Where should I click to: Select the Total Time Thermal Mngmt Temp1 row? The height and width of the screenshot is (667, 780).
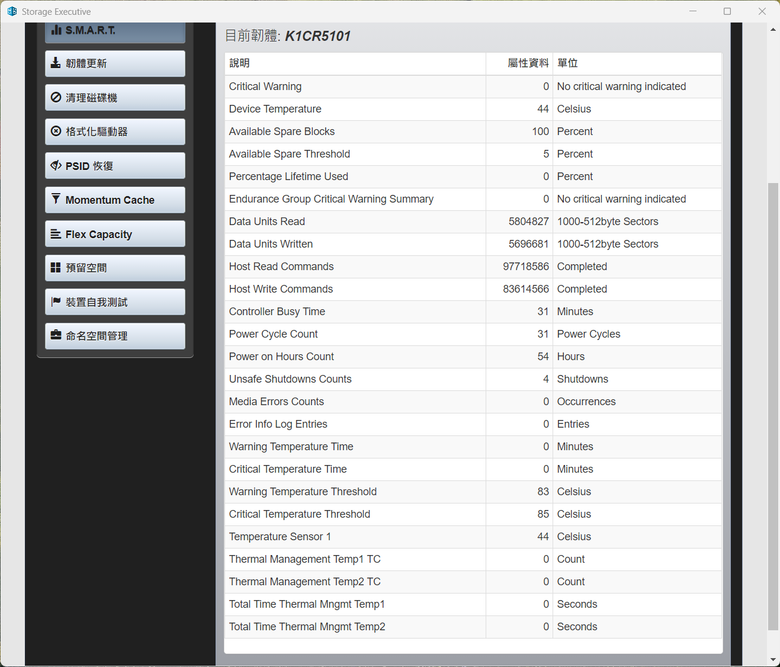[473, 604]
